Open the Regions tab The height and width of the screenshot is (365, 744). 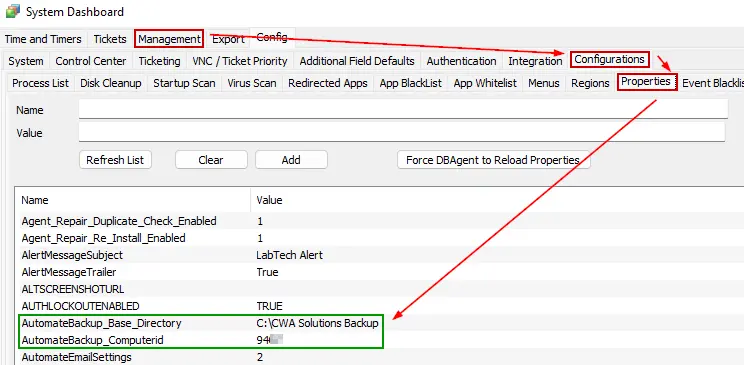[590, 83]
